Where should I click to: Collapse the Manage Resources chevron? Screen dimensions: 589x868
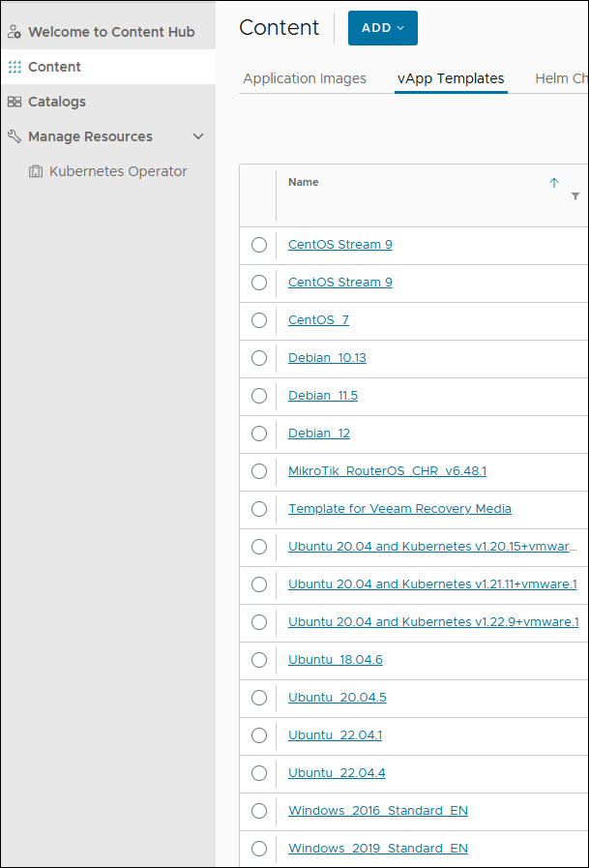click(x=198, y=136)
